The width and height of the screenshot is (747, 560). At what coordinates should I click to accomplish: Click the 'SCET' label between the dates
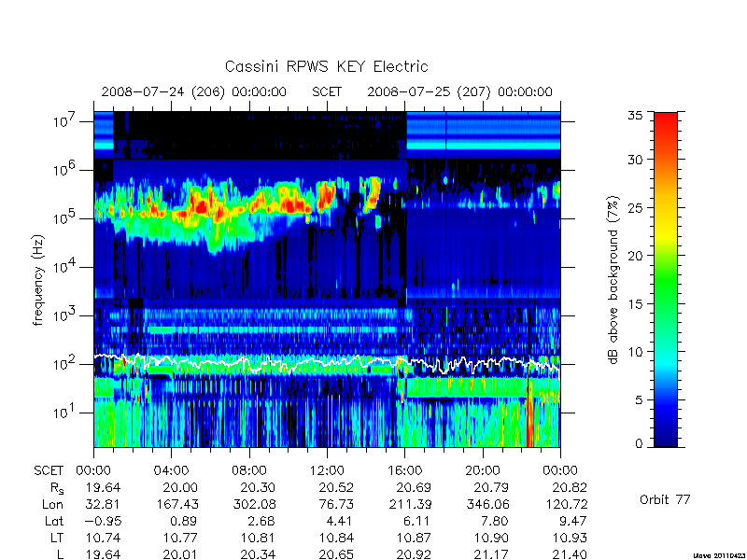(x=327, y=91)
